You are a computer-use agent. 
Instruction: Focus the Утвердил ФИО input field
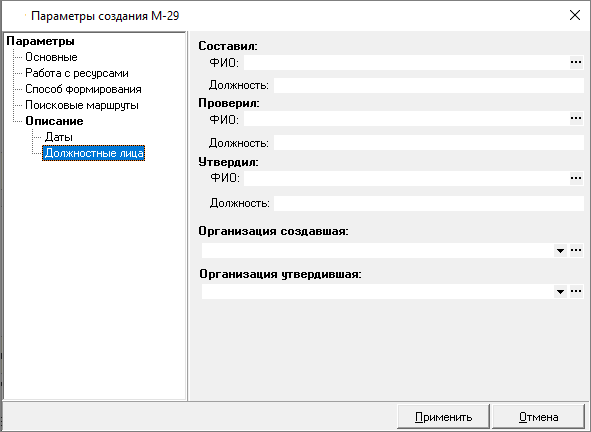(x=406, y=178)
